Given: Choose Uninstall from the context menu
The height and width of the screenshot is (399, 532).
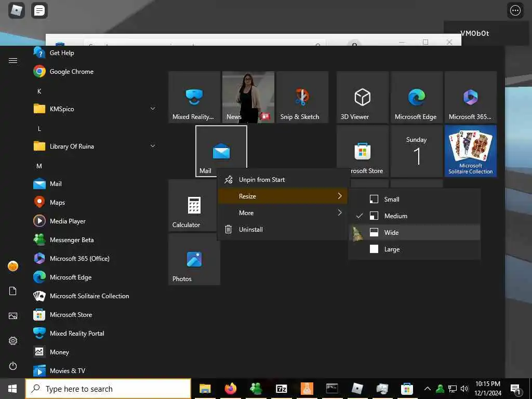Looking at the screenshot, I should (x=282, y=229).
